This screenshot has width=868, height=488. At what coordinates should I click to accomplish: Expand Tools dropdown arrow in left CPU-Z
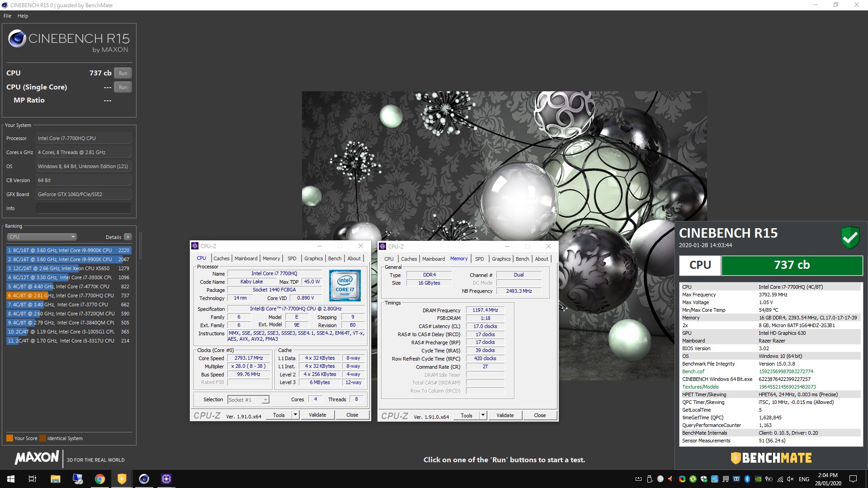295,415
